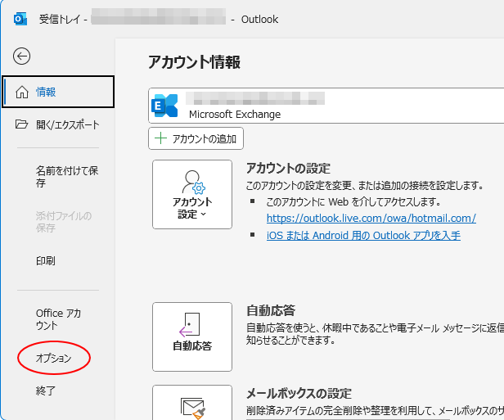Click the green plus icon for アカウントの追加
The image size is (504, 420).
point(160,138)
